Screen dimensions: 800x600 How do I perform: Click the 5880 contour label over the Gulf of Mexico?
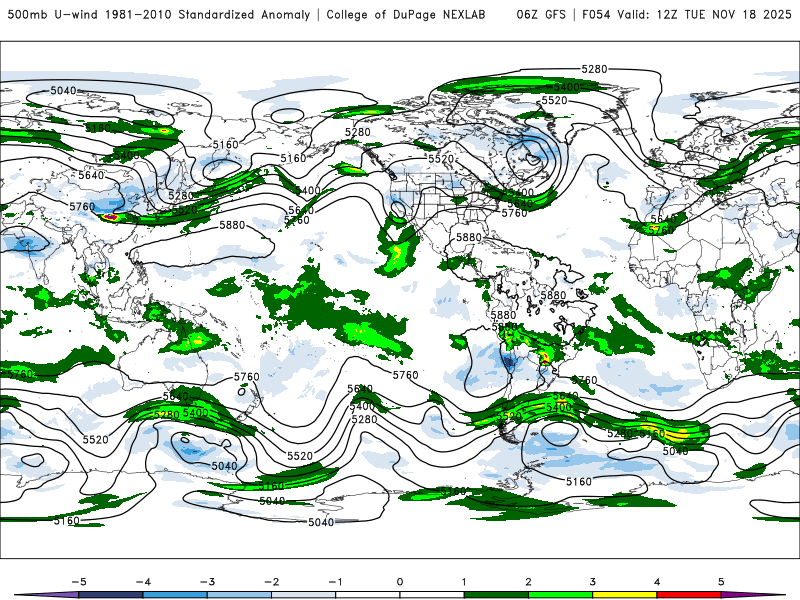pyautogui.click(x=468, y=237)
